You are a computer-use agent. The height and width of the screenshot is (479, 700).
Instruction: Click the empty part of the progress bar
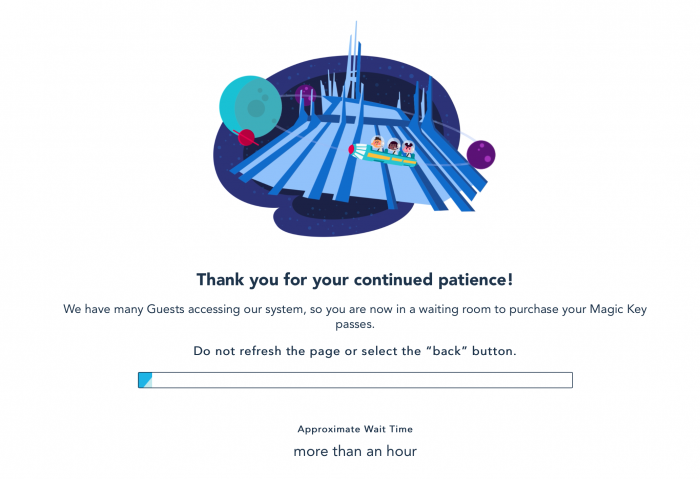tap(362, 380)
